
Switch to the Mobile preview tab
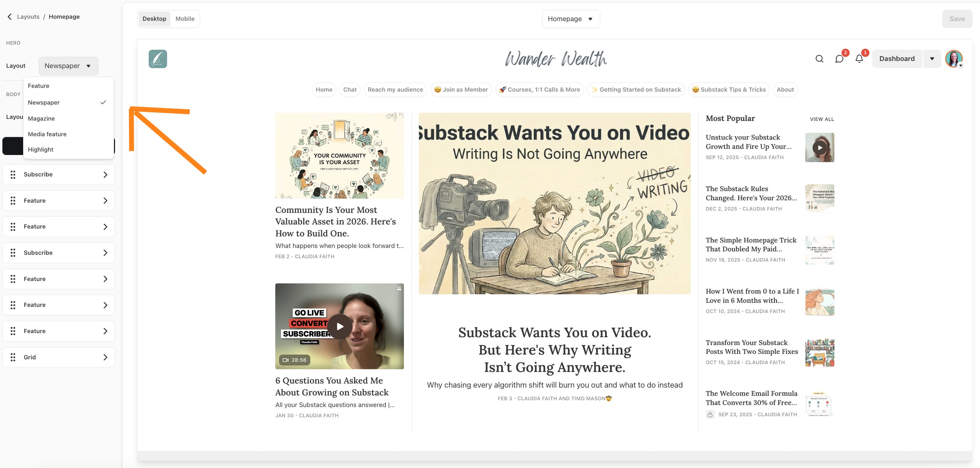[x=185, y=19]
